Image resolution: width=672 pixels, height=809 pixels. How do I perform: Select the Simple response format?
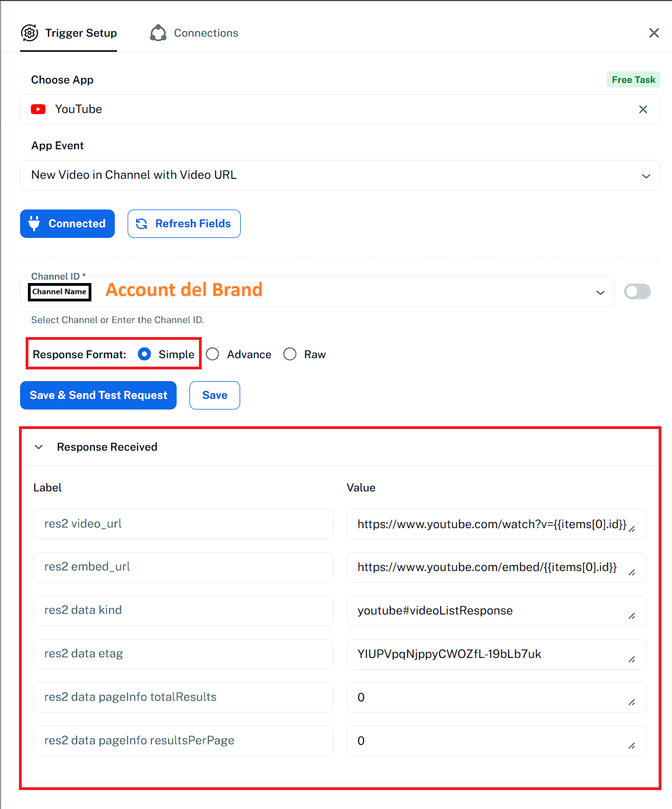pyautogui.click(x=144, y=354)
